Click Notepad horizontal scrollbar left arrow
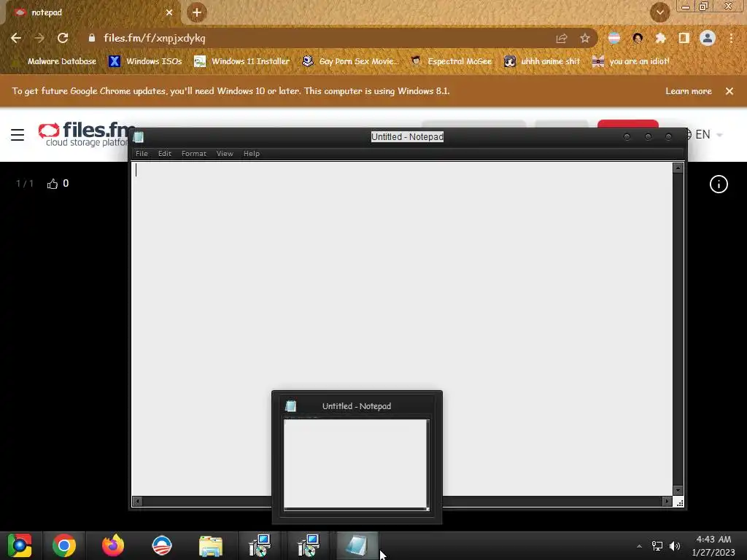747x560 pixels. tap(137, 501)
